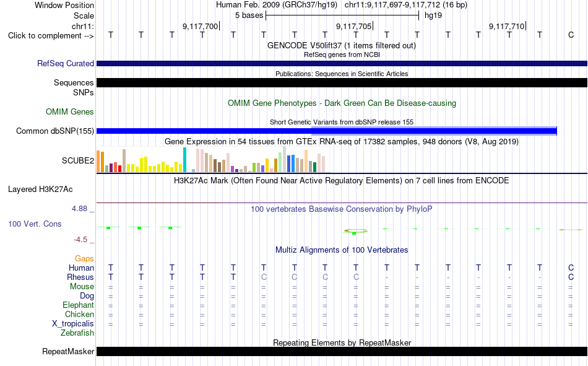
Task: Select the X_tropicalis species row label
Action: [x=73, y=324]
